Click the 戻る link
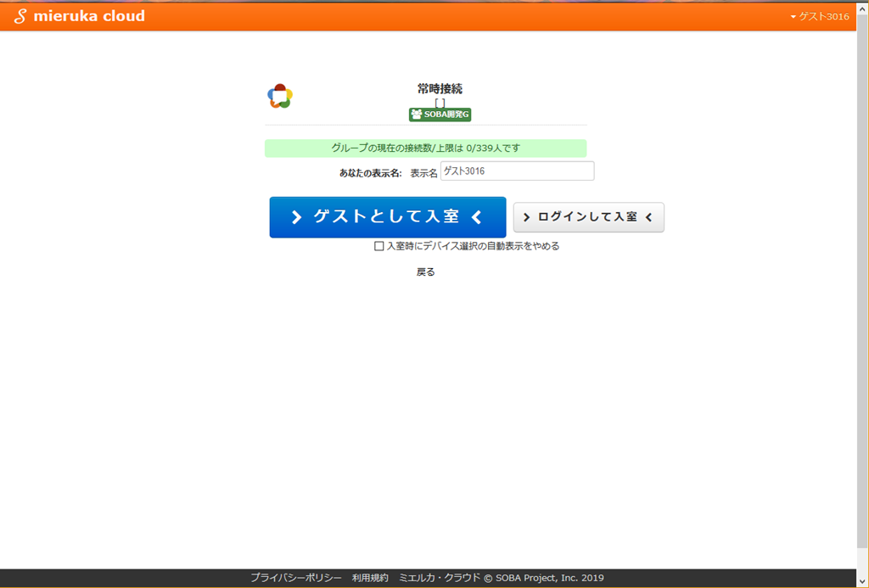 426,272
